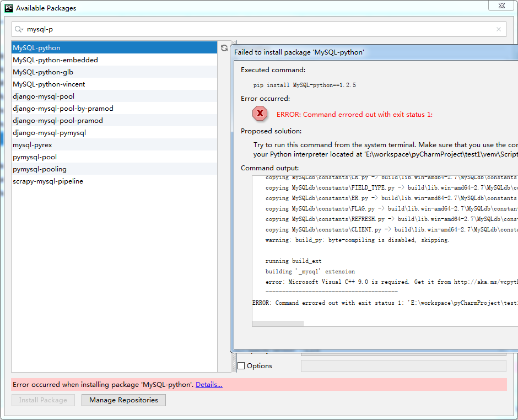This screenshot has width=518, height=420.
Task: Enable the Options checkbox
Action: pyautogui.click(x=241, y=365)
